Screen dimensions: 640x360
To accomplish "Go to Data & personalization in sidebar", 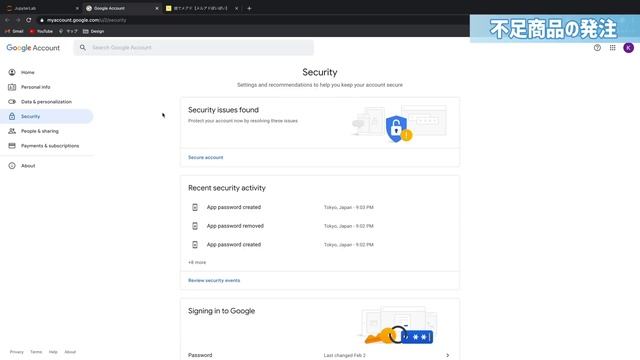I will tap(47, 102).
